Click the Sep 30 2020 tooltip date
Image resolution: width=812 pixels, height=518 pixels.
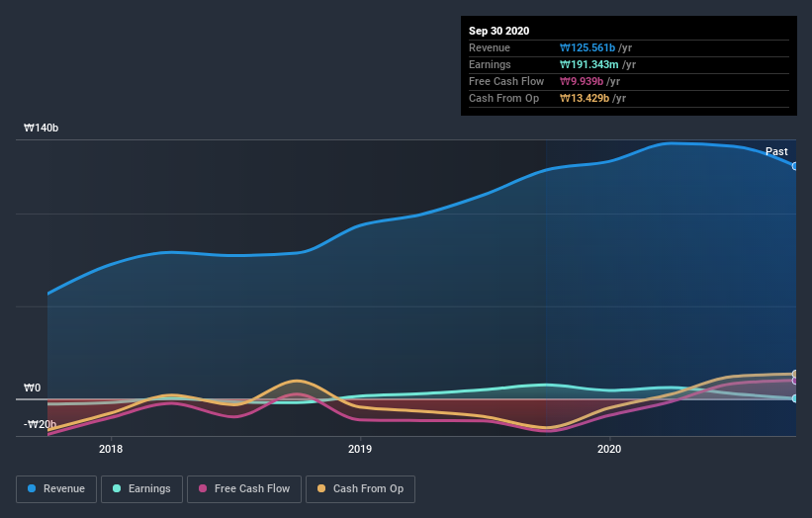498,31
